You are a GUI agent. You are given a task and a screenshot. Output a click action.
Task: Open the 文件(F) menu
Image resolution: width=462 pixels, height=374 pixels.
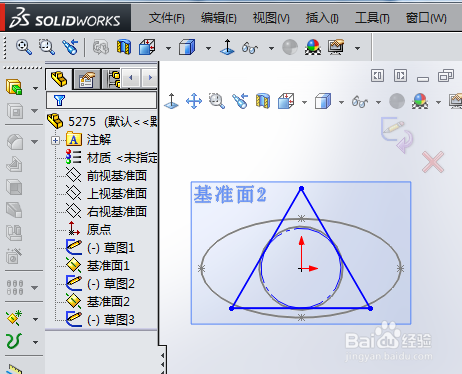point(166,18)
